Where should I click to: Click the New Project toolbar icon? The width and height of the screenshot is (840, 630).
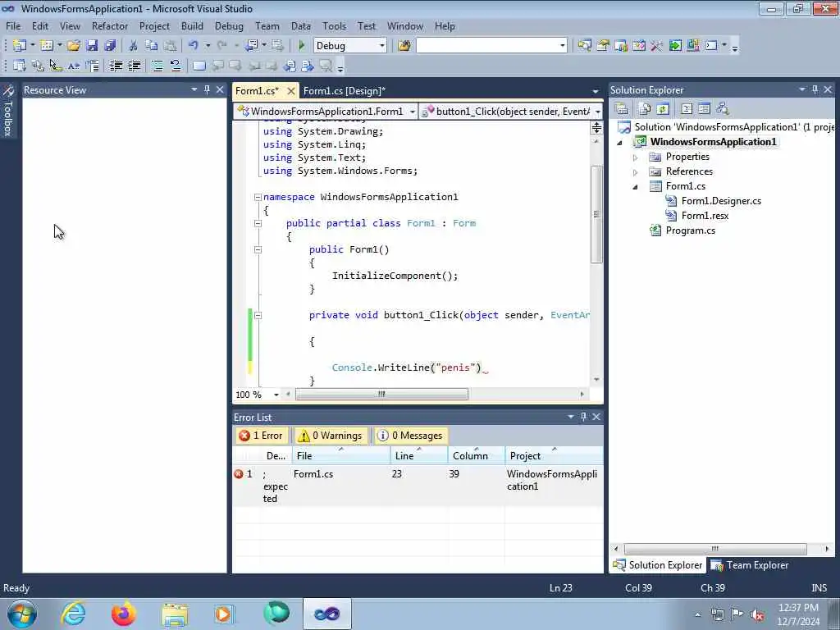tap(20, 46)
